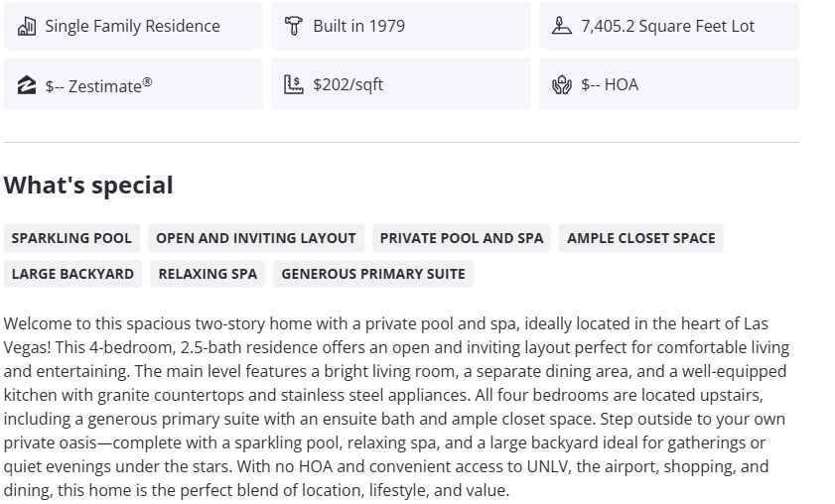Click the RELAXING SPA tag
The image size is (835, 504).
208,274
